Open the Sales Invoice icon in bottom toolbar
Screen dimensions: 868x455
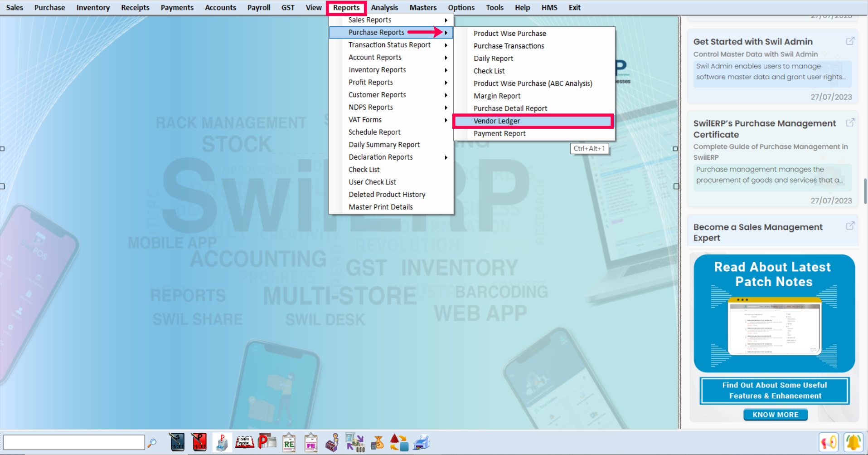177,442
